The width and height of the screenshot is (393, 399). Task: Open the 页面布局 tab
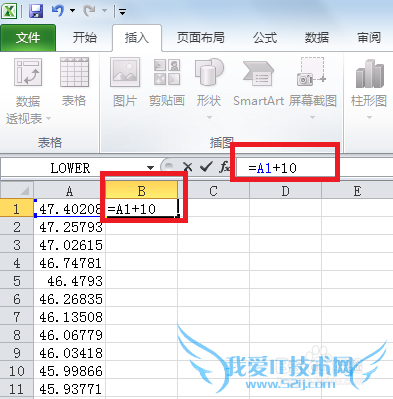coord(200,38)
